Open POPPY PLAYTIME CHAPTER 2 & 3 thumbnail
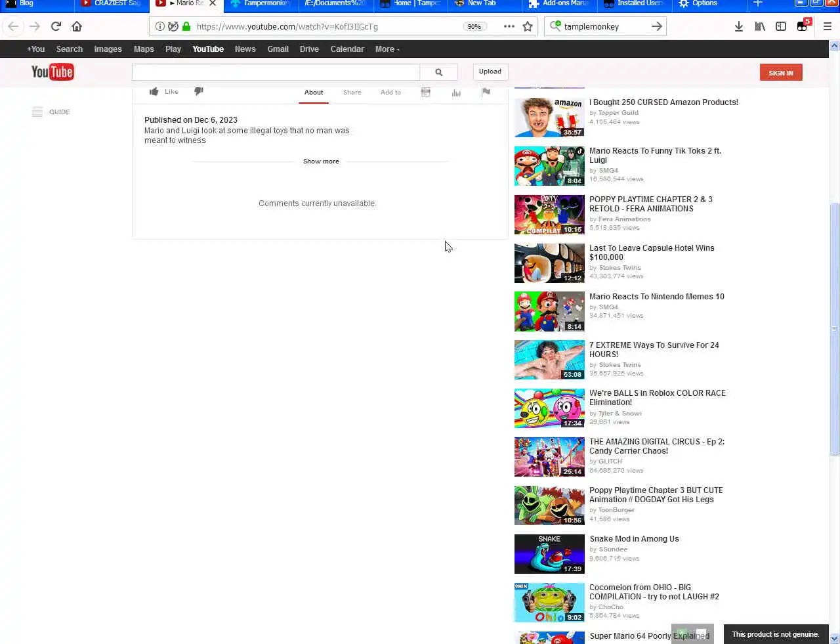The image size is (840, 644). pyautogui.click(x=549, y=215)
